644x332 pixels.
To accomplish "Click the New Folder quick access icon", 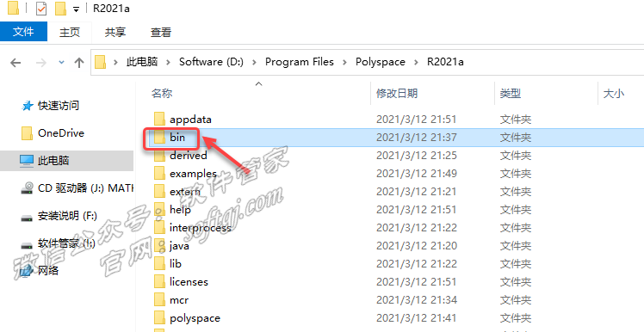I will (x=60, y=9).
